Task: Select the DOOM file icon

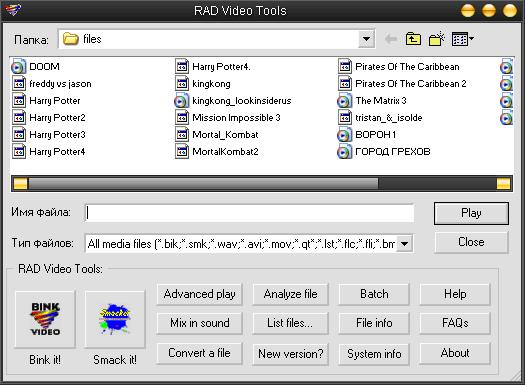Action: click(18, 67)
